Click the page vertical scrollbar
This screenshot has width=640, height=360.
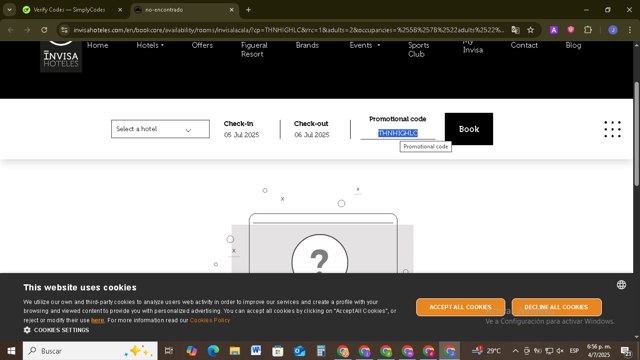(636, 135)
